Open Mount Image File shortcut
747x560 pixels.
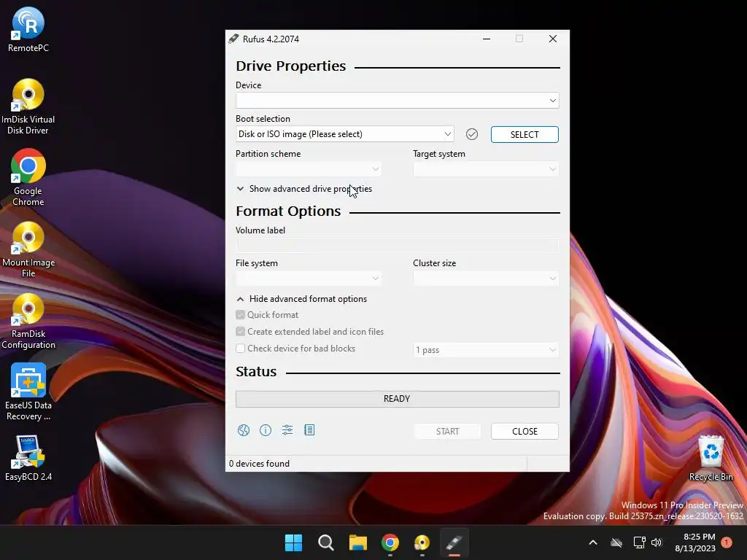28,249
